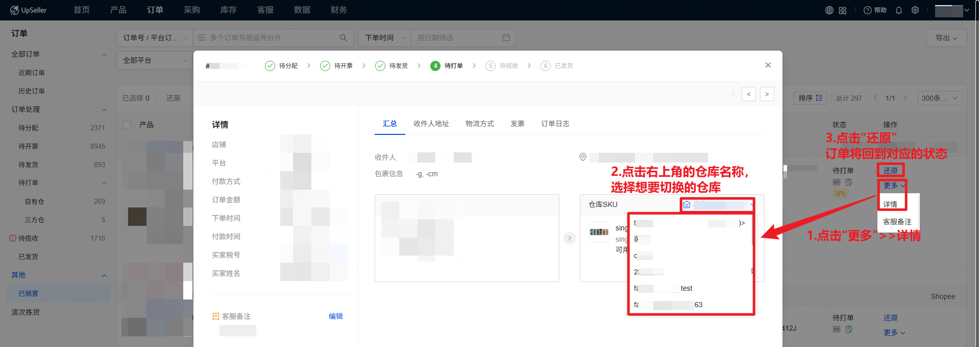Open the 订单日志 tab

click(x=555, y=124)
